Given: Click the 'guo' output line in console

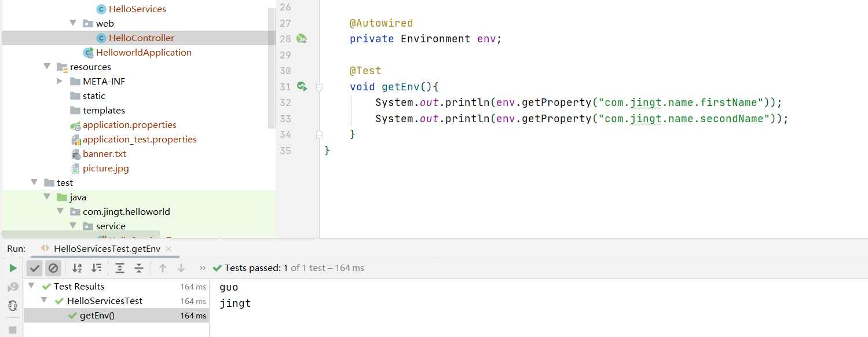Looking at the screenshot, I should 229,287.
